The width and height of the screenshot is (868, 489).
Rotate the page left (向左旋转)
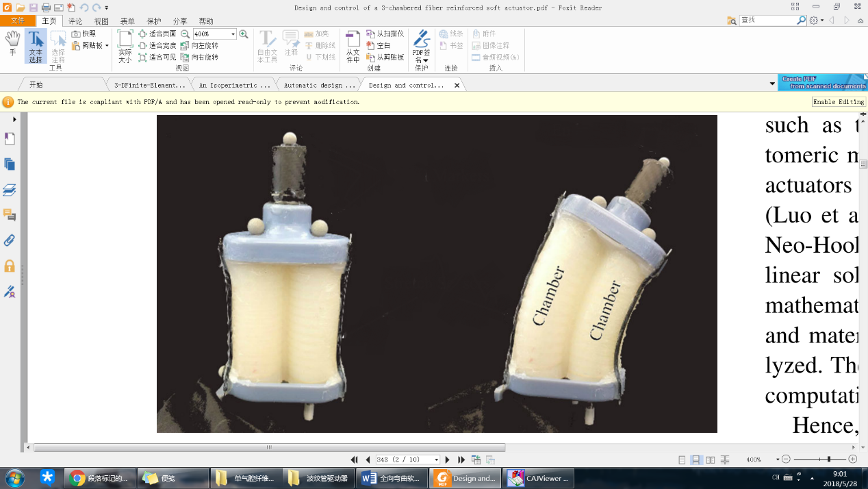click(199, 45)
